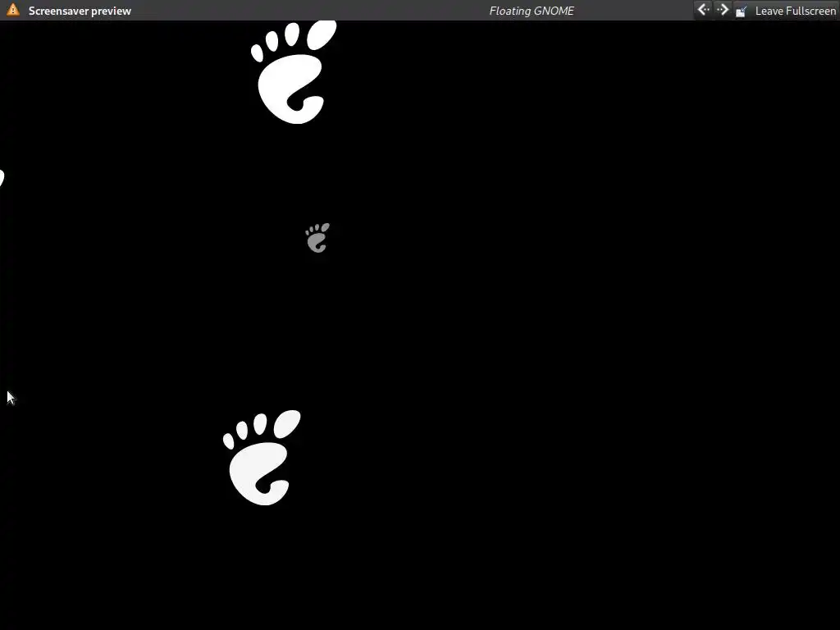Click the Floating GNOME screensaver title
The height and width of the screenshot is (630, 840).
(532, 11)
